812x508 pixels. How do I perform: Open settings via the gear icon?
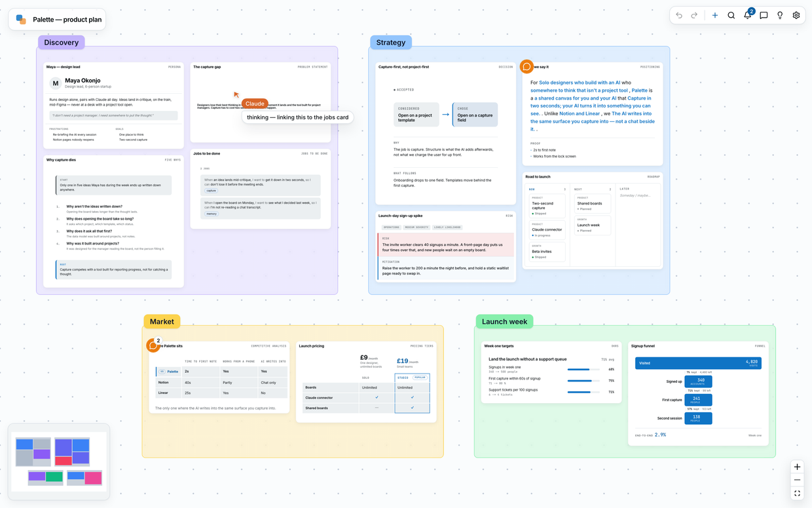click(x=796, y=15)
